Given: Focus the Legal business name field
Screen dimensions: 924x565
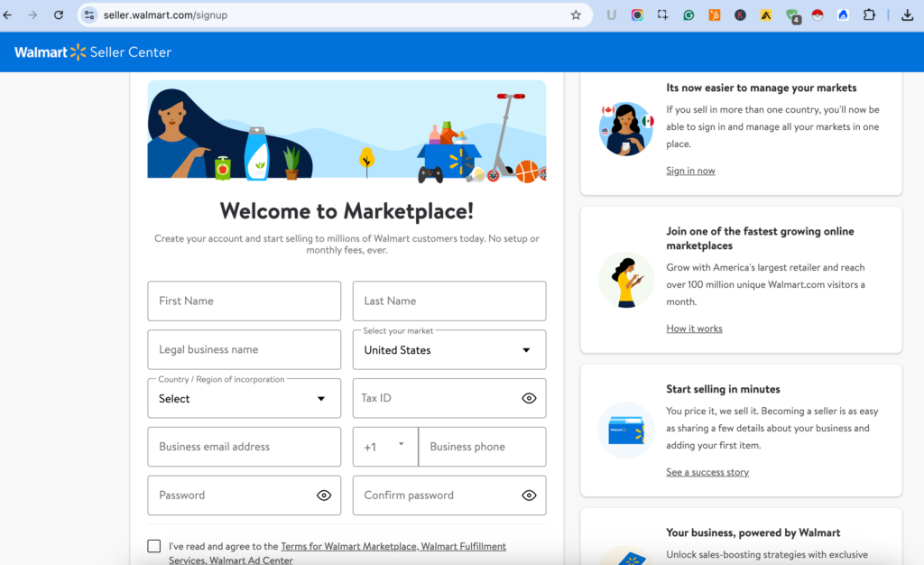Looking at the screenshot, I should coord(244,350).
